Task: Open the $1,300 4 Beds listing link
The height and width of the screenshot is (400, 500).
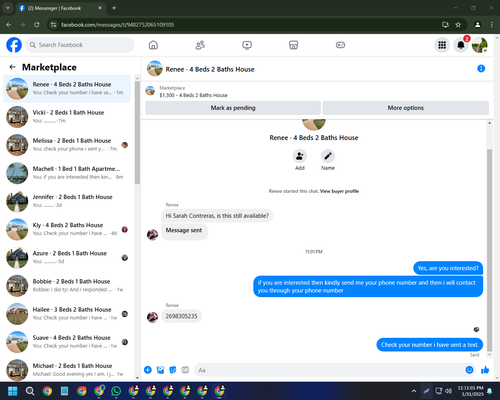Action: tap(193, 95)
